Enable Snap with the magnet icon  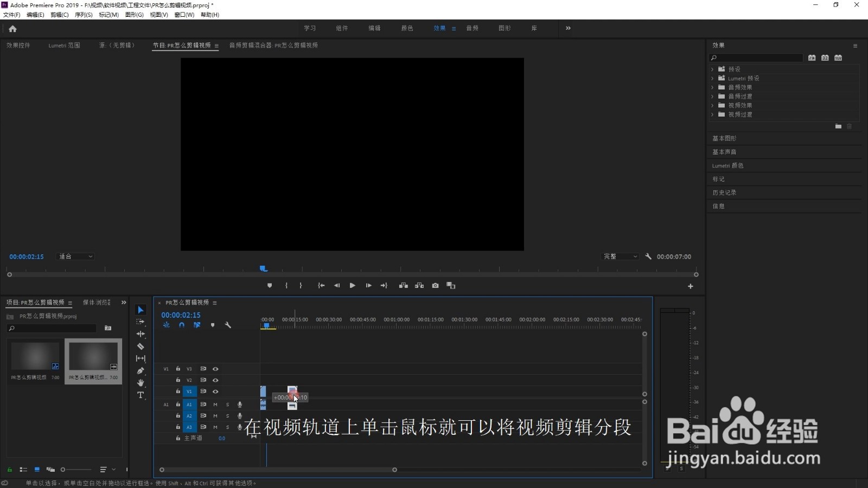coord(181,325)
